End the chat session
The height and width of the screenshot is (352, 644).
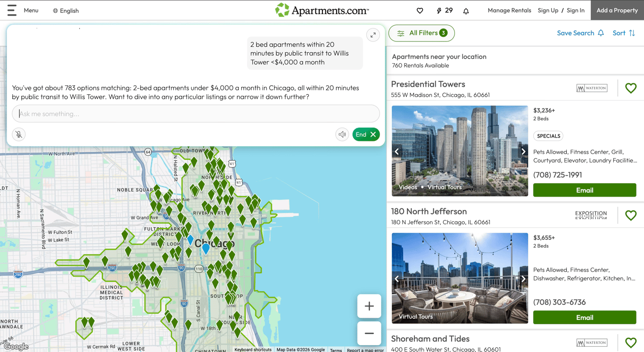(366, 134)
